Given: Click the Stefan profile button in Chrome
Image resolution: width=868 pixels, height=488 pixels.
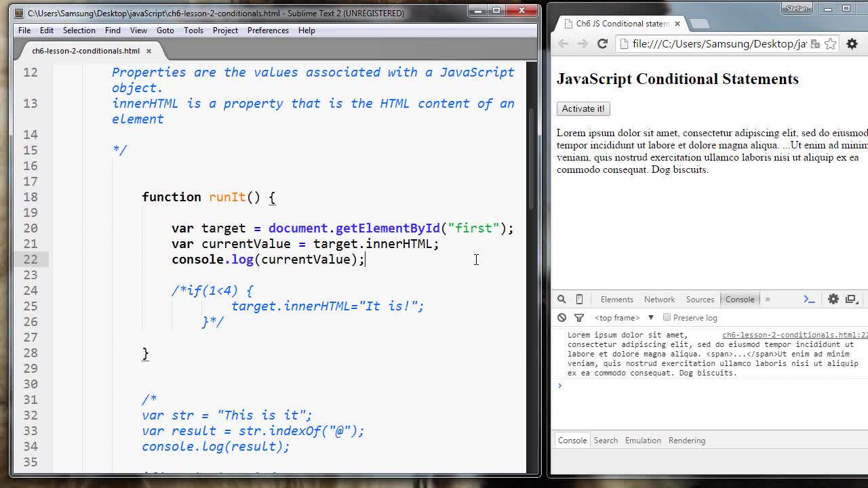Looking at the screenshot, I should 797,8.
